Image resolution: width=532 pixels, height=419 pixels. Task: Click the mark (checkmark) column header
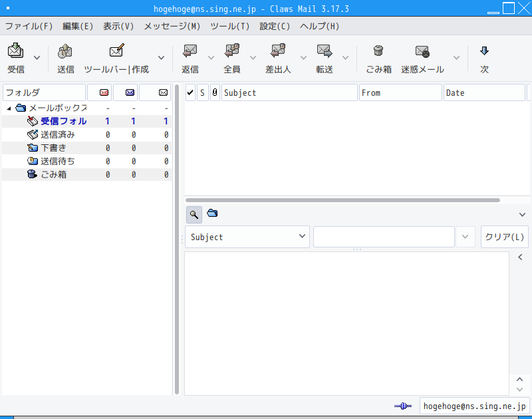pos(190,92)
